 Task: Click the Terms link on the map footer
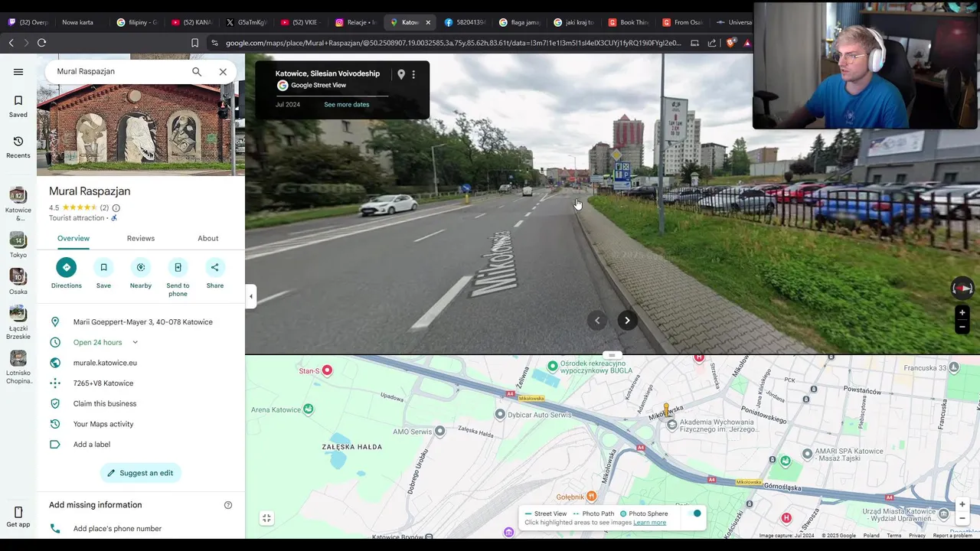pyautogui.click(x=894, y=536)
